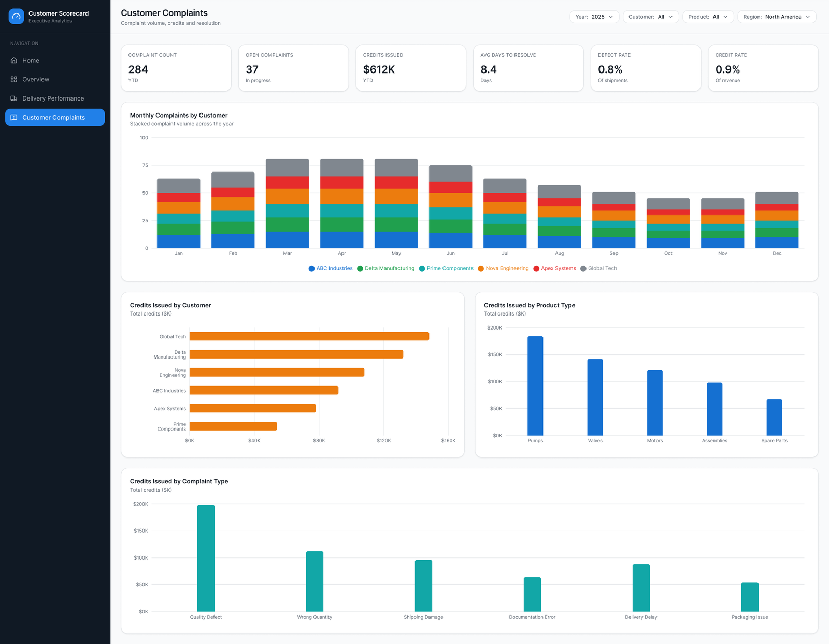Image resolution: width=829 pixels, height=644 pixels.
Task: Click the Pumps bar in the Product Type chart
Action: (535, 386)
